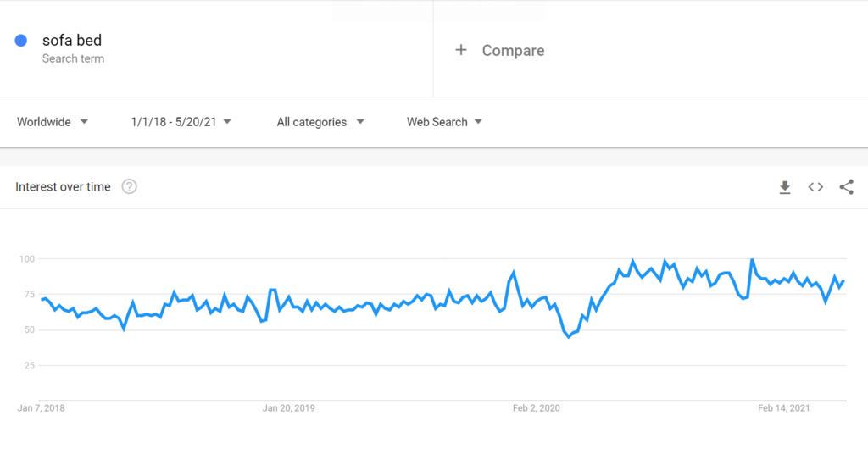Click the Interest over time heading
The image size is (868, 465).
[x=63, y=187]
